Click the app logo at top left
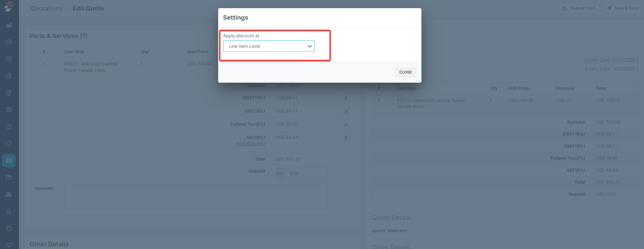This screenshot has width=644, height=249. pos(9,6)
